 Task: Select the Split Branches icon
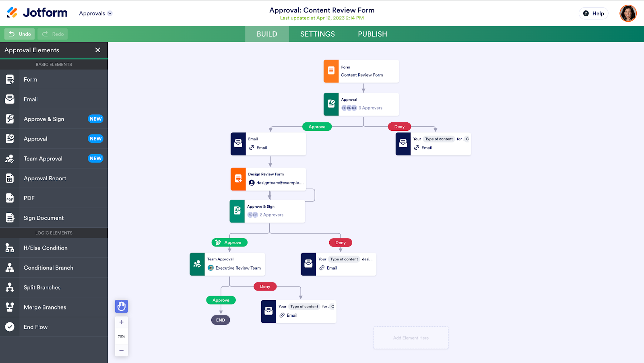[10, 287]
